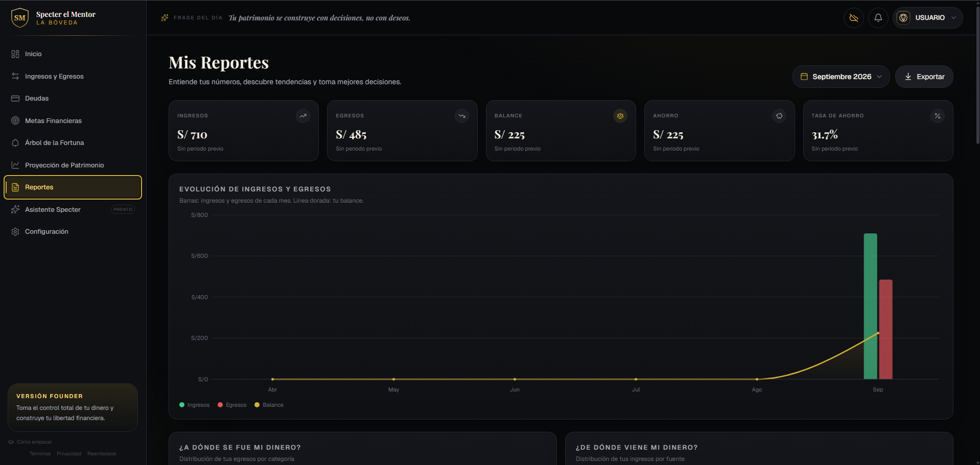Click the PRONTO badge
The image size is (980, 465).
123,209
